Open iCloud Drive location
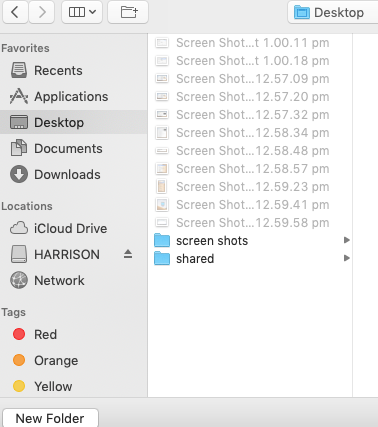 coord(73,228)
